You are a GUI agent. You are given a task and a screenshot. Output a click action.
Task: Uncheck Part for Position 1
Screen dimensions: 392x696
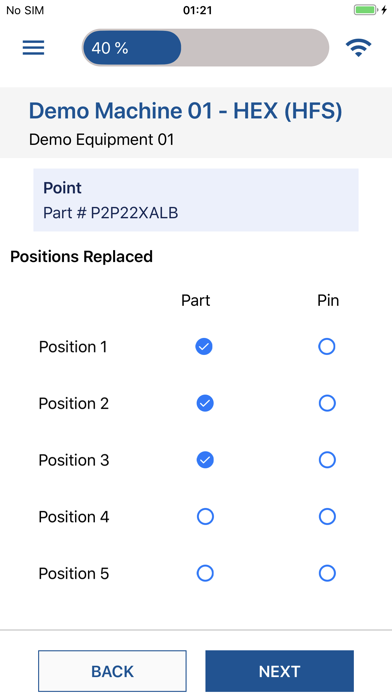[x=204, y=347]
